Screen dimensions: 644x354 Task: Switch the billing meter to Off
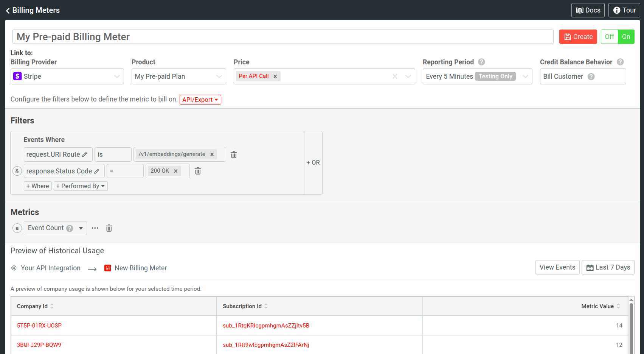click(609, 37)
